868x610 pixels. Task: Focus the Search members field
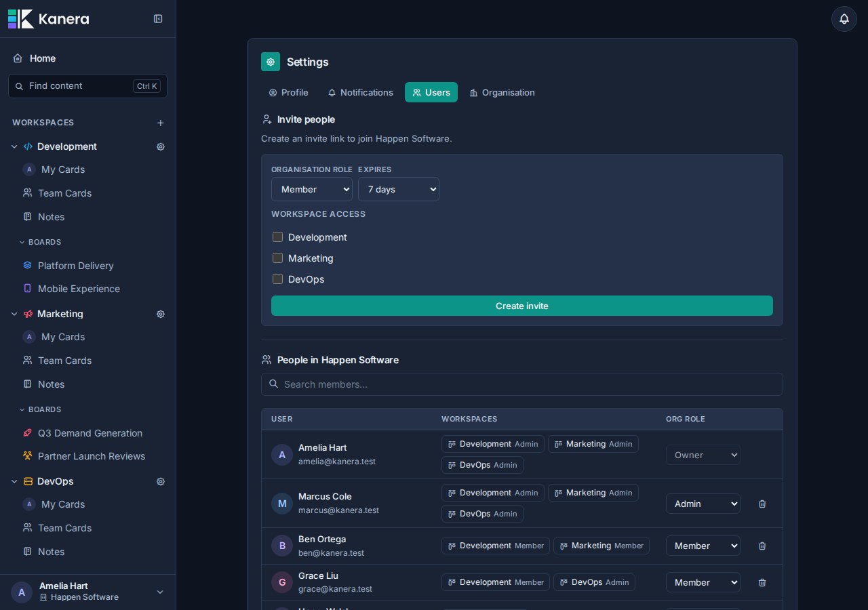click(x=522, y=384)
